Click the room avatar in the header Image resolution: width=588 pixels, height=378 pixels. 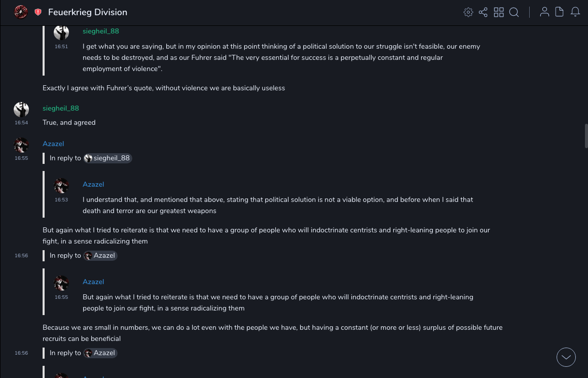[x=21, y=12]
